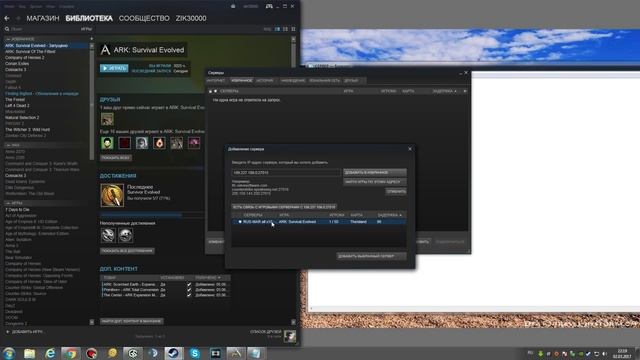Screen dimensions: 640x360
Task: Click the Survivor Evolved achievement icon
Action: [x=112, y=195]
